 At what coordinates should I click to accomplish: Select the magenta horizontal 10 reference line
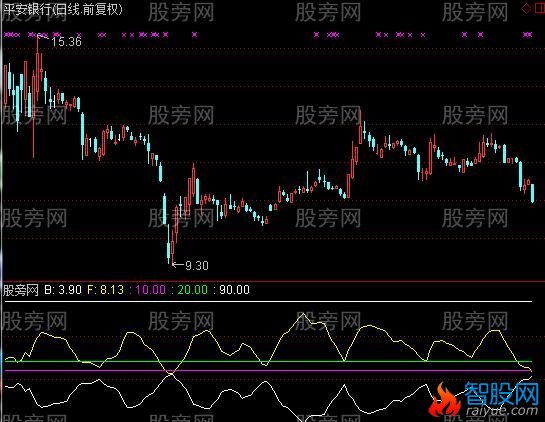tap(268, 371)
